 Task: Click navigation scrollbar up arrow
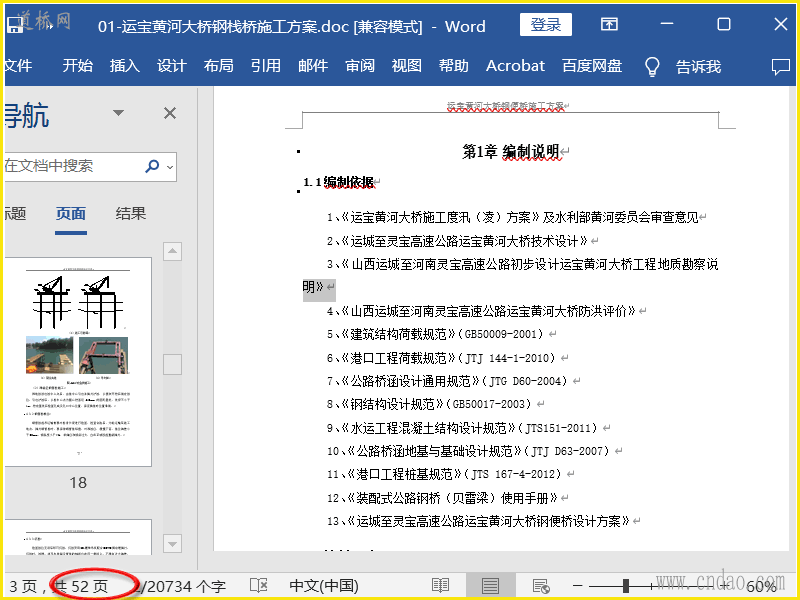[172, 251]
